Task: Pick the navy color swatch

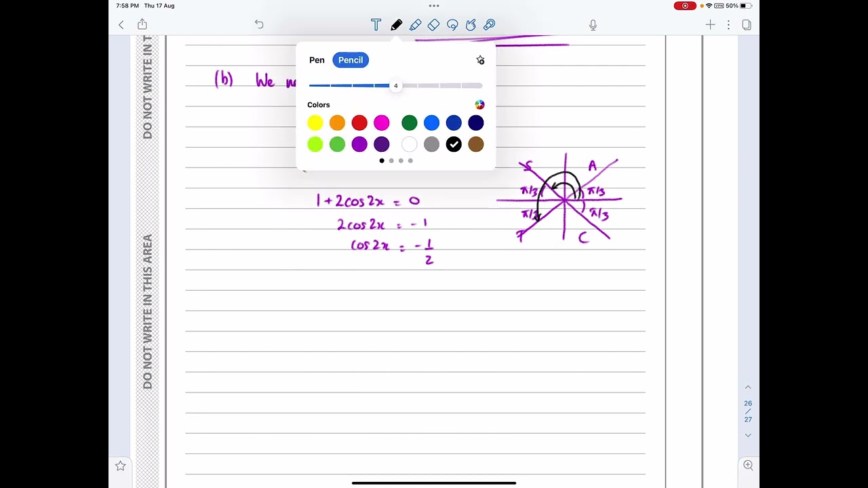Action: (476, 123)
